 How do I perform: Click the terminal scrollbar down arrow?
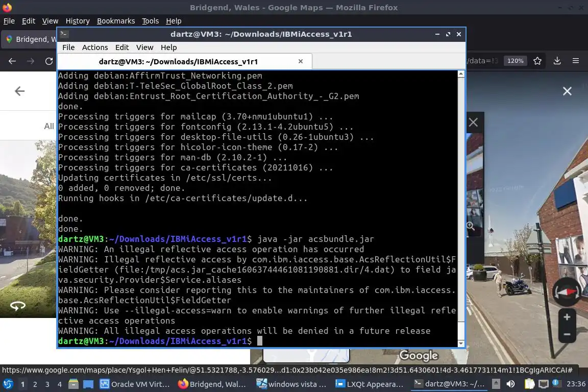[x=461, y=343]
